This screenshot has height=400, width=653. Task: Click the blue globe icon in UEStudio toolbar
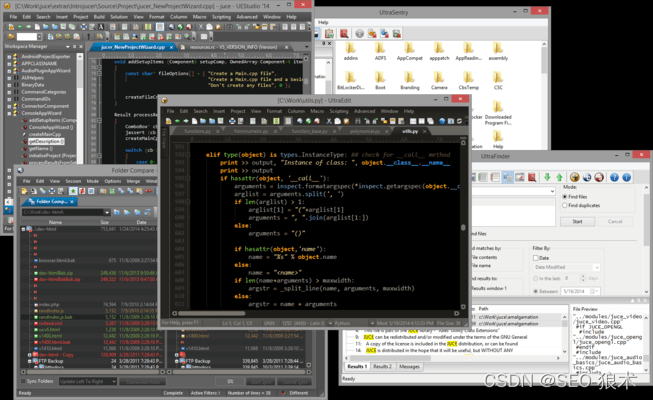click(172, 27)
